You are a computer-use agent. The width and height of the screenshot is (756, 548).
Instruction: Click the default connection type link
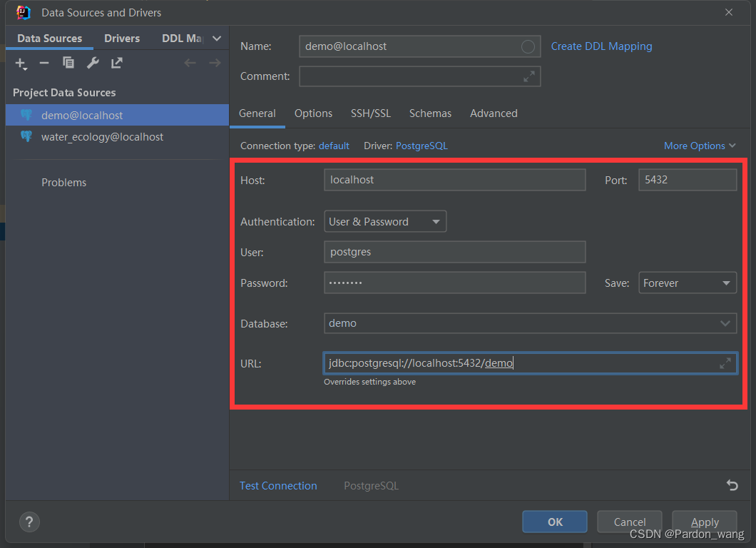(334, 146)
